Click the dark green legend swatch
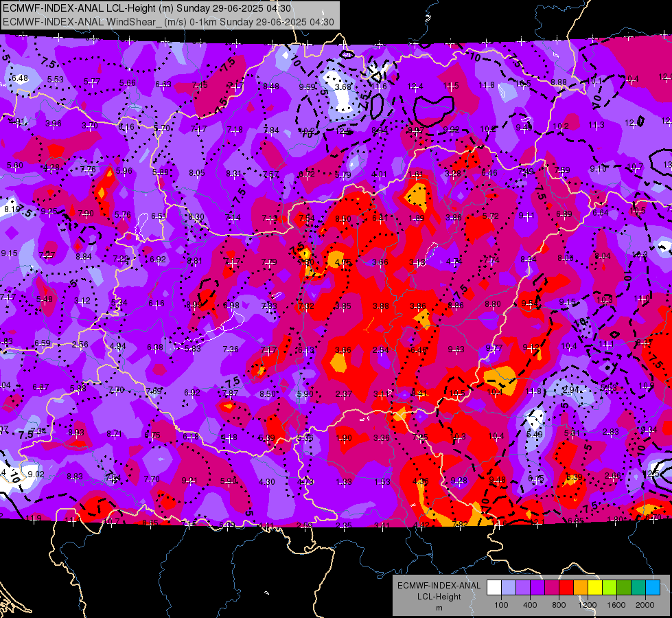Viewport: 672px width, 618px height. [x=624, y=588]
